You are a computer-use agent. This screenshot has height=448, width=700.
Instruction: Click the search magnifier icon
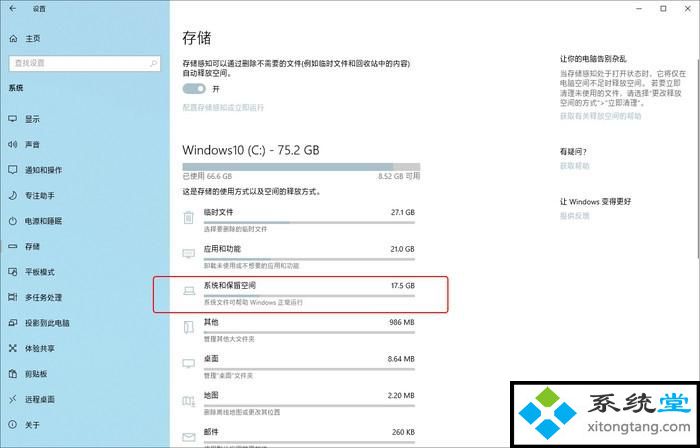pyautogui.click(x=153, y=63)
